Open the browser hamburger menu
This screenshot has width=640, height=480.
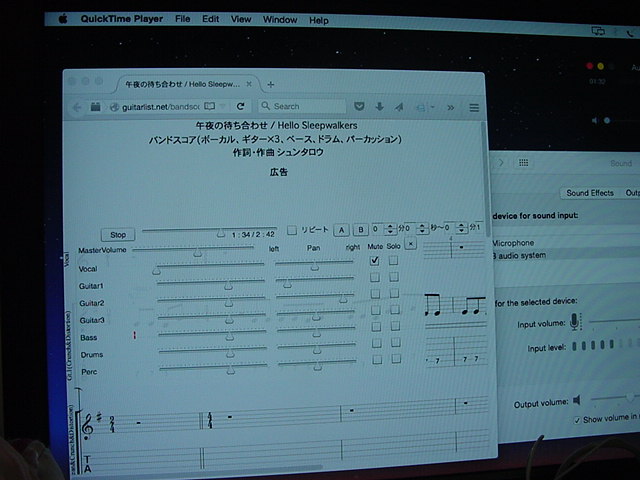tap(474, 108)
